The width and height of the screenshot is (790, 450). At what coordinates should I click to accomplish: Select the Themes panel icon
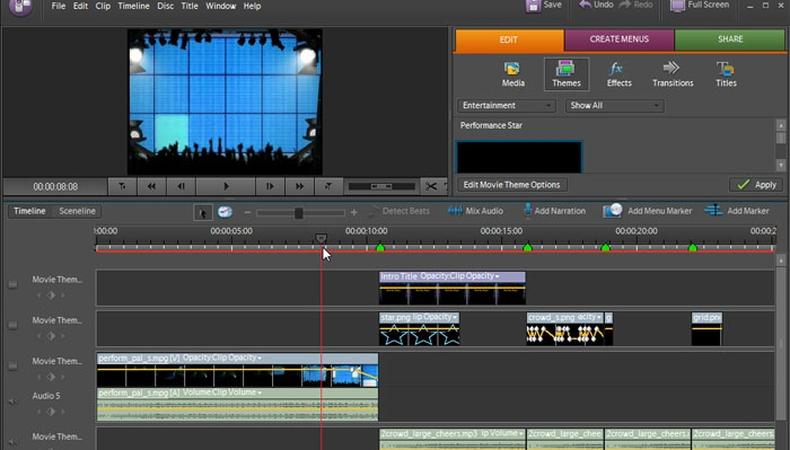(x=566, y=74)
